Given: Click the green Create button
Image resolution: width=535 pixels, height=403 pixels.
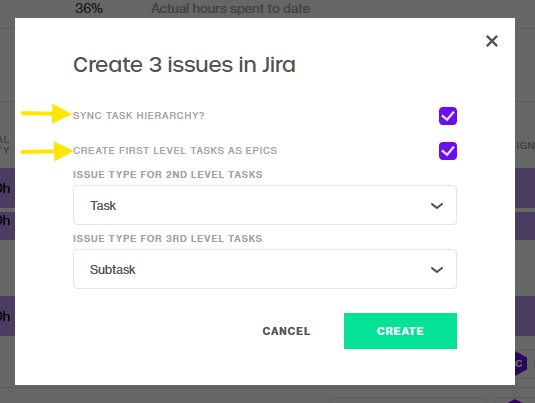Looking at the screenshot, I should click(400, 331).
